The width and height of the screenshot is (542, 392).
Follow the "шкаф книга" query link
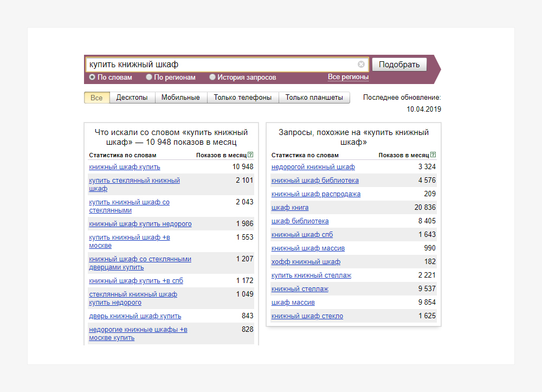point(290,208)
